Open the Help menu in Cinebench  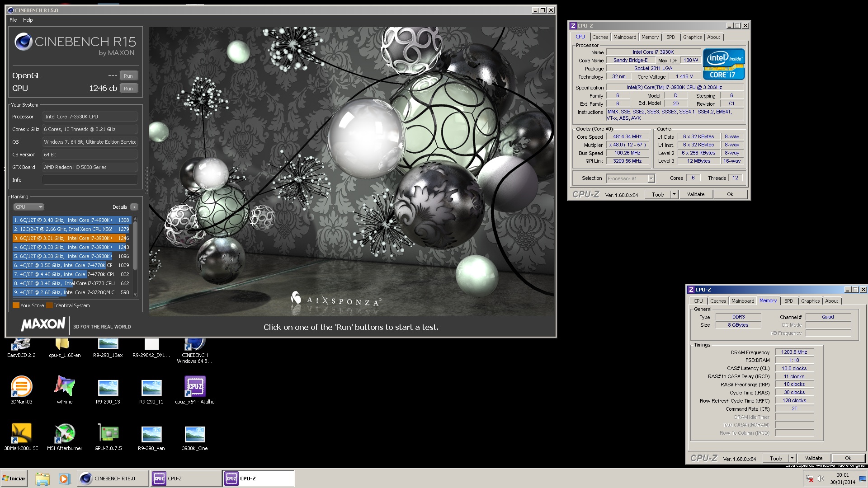(28, 20)
